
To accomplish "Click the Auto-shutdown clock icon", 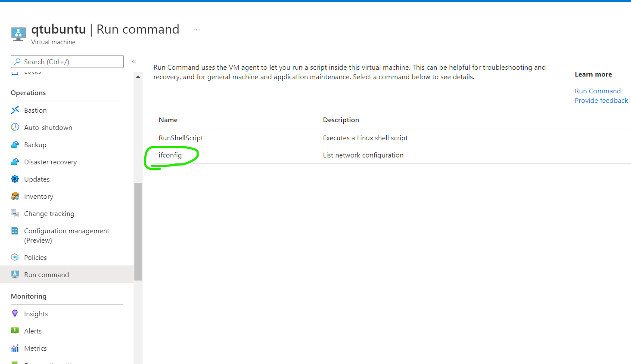I will click(15, 127).
